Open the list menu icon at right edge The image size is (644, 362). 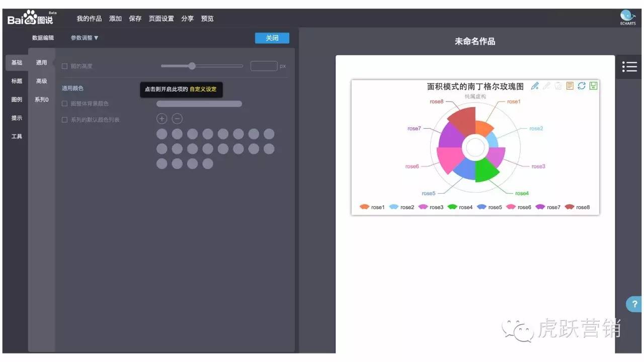(x=629, y=67)
